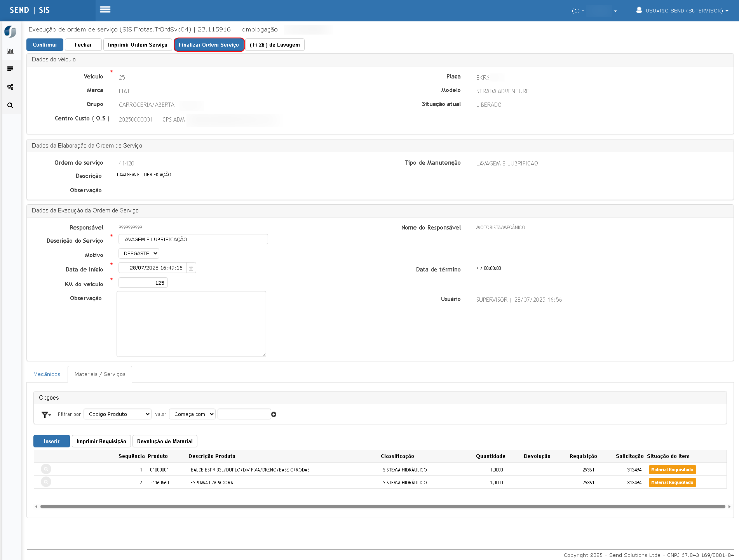
Task: Click the horizontal scrollbar of the materials table
Action: 383,506
